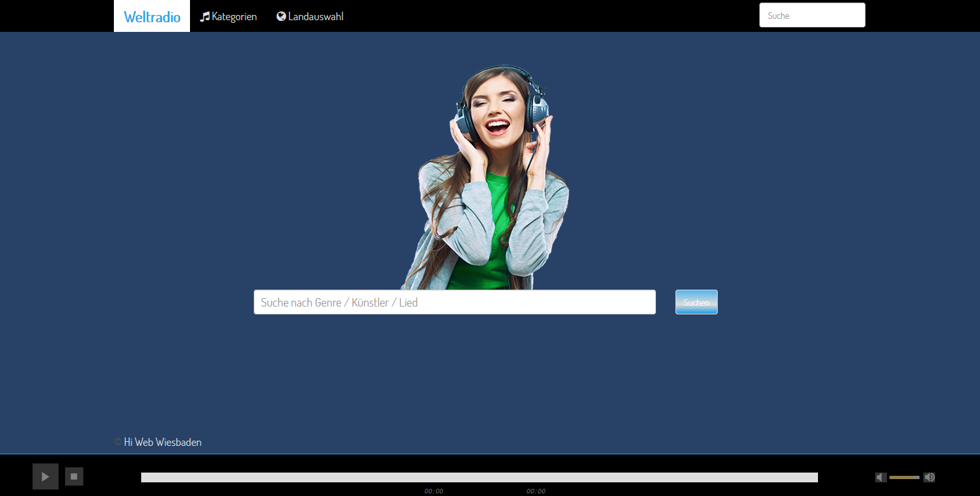
Task: Focus the top Suche search box
Action: pyautogui.click(x=812, y=15)
